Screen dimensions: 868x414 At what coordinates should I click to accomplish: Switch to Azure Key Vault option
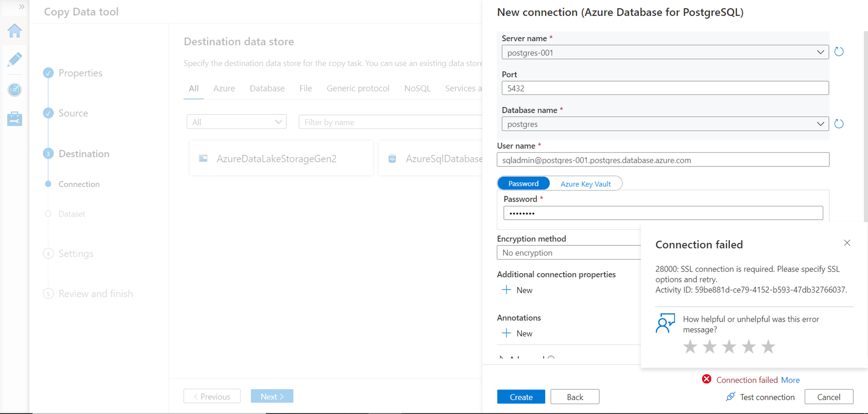point(585,184)
